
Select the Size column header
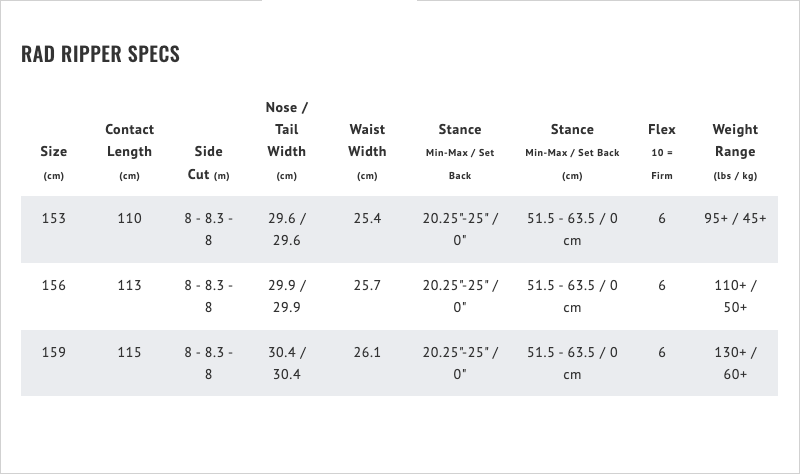pos(54,152)
